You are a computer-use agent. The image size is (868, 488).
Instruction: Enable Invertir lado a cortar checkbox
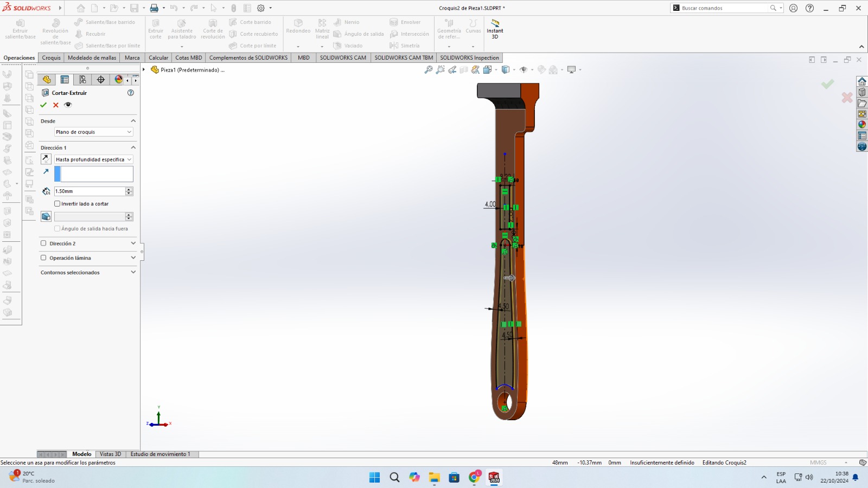pyautogui.click(x=58, y=204)
